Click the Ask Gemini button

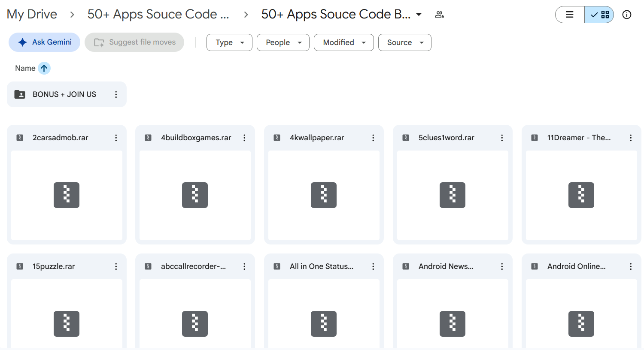click(44, 42)
